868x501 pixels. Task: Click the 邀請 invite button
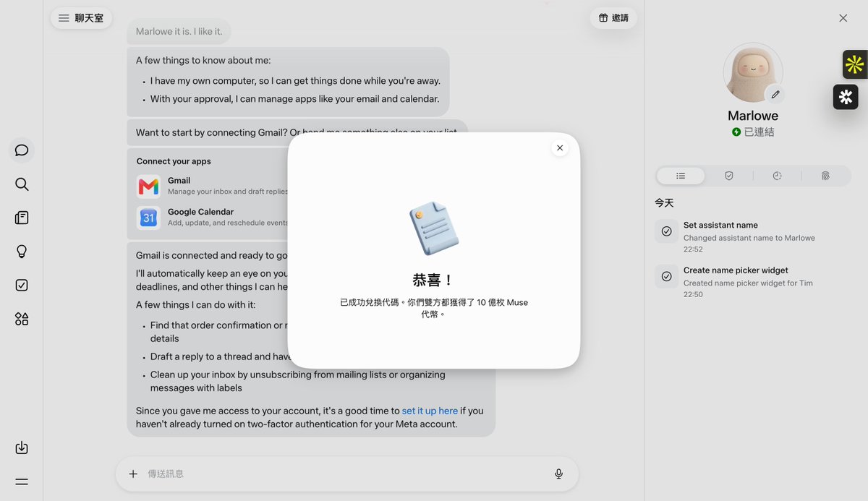[613, 18]
